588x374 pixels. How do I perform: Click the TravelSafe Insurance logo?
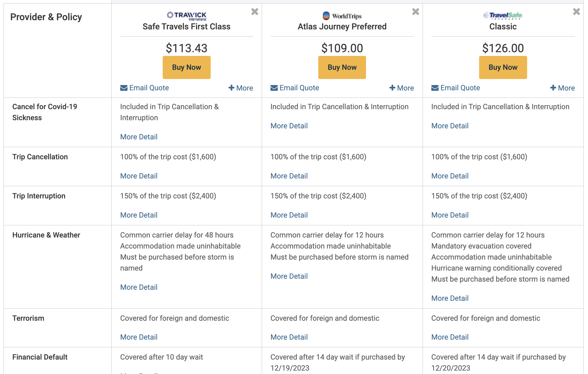[x=503, y=16]
